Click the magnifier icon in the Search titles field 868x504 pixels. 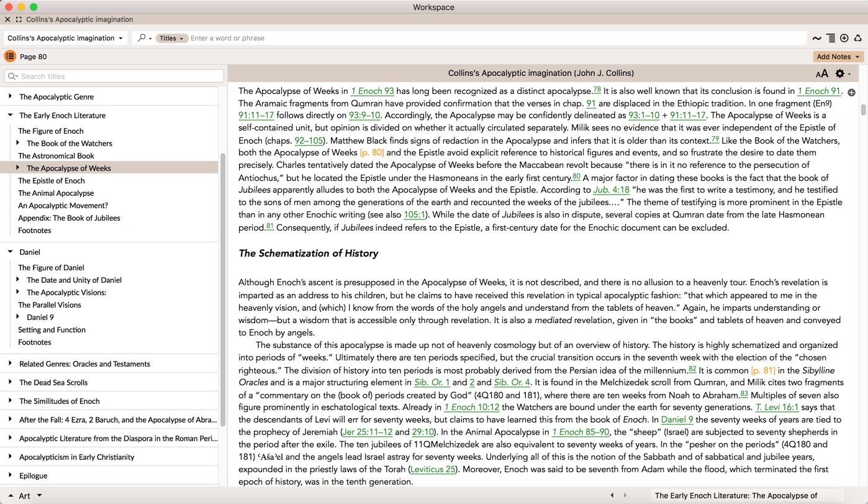(13, 76)
